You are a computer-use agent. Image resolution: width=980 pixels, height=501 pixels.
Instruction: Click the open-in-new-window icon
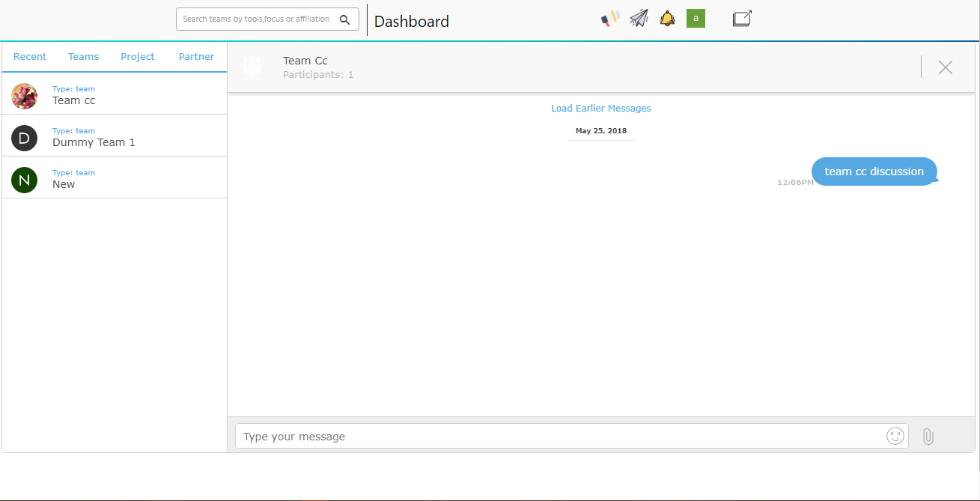click(742, 19)
